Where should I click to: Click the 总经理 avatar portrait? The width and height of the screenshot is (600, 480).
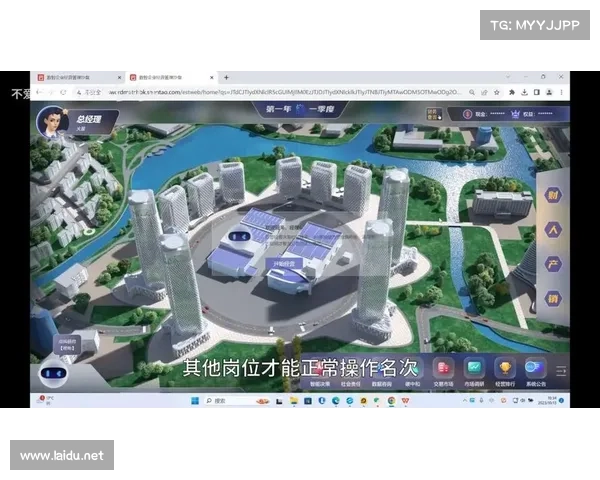(52, 122)
